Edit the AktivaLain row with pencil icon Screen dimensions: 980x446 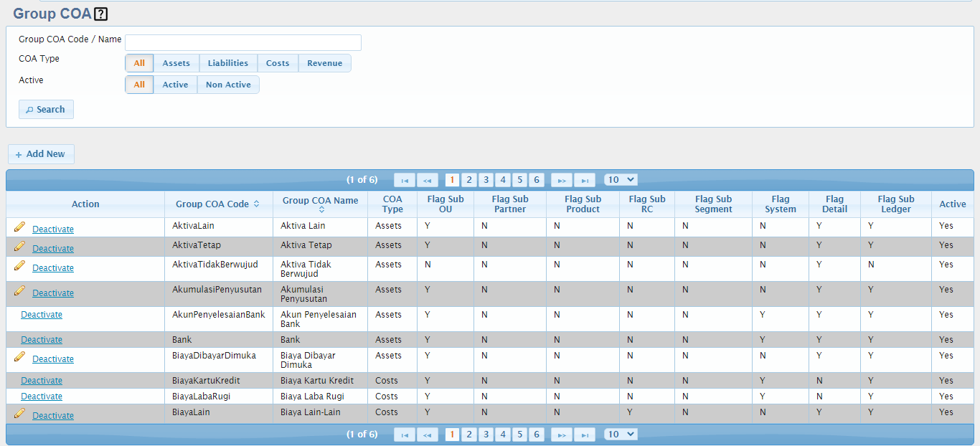[19, 227]
